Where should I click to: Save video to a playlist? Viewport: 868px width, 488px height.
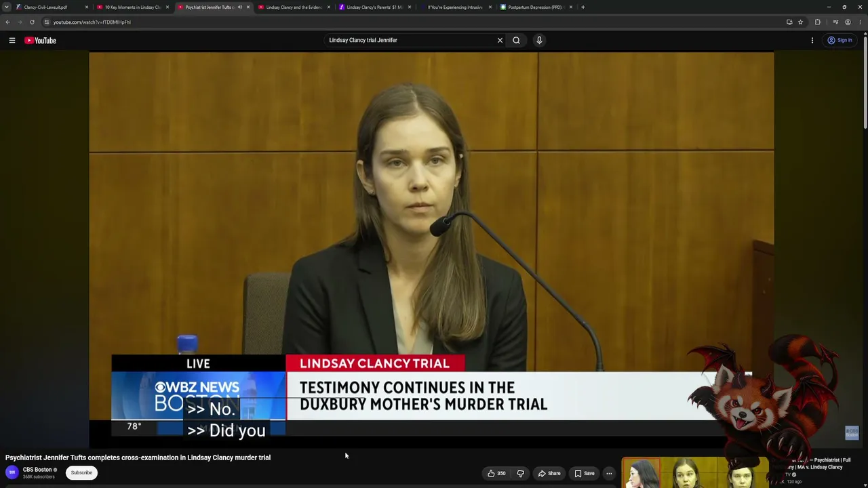click(585, 473)
